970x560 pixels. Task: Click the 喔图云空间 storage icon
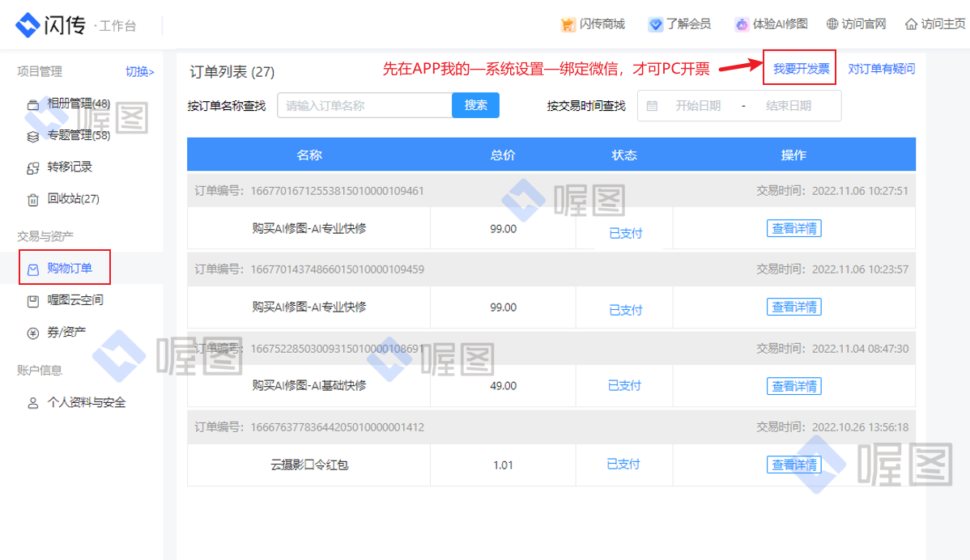(32, 301)
